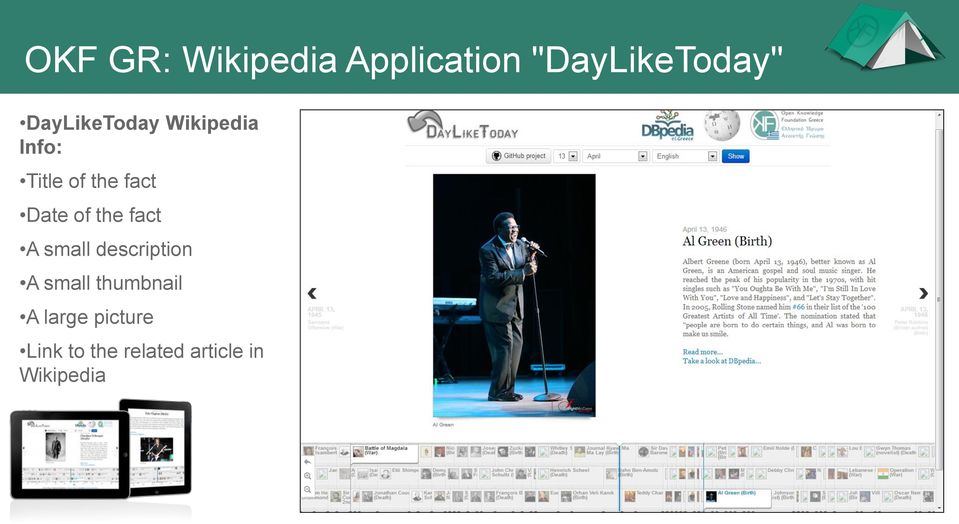Click the back iPad with guitarist photo

[x=158, y=446]
